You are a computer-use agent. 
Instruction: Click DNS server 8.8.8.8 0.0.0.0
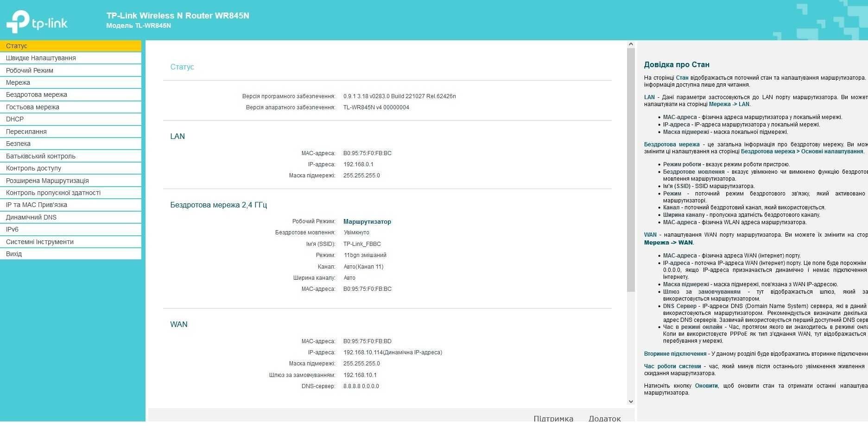(361, 386)
